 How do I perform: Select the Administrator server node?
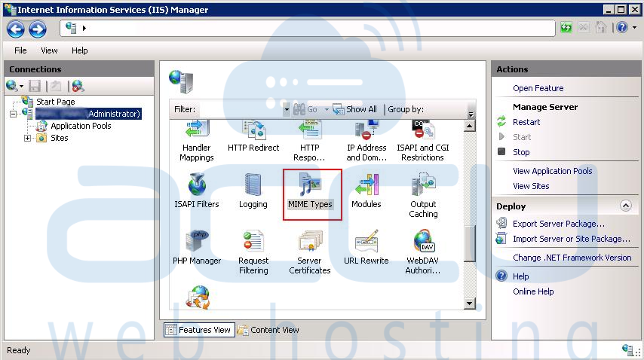tap(88, 114)
